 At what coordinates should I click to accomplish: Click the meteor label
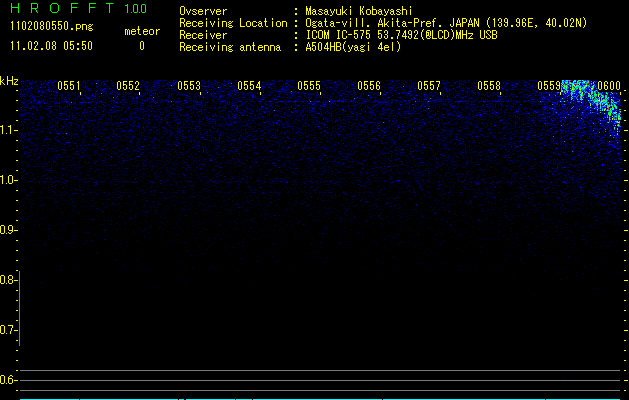pyautogui.click(x=142, y=31)
